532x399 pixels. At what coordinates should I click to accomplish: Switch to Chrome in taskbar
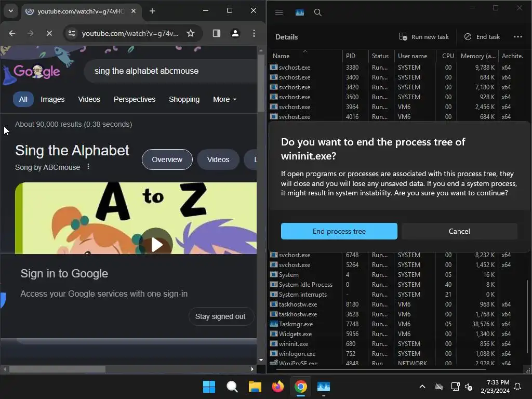coord(301,387)
